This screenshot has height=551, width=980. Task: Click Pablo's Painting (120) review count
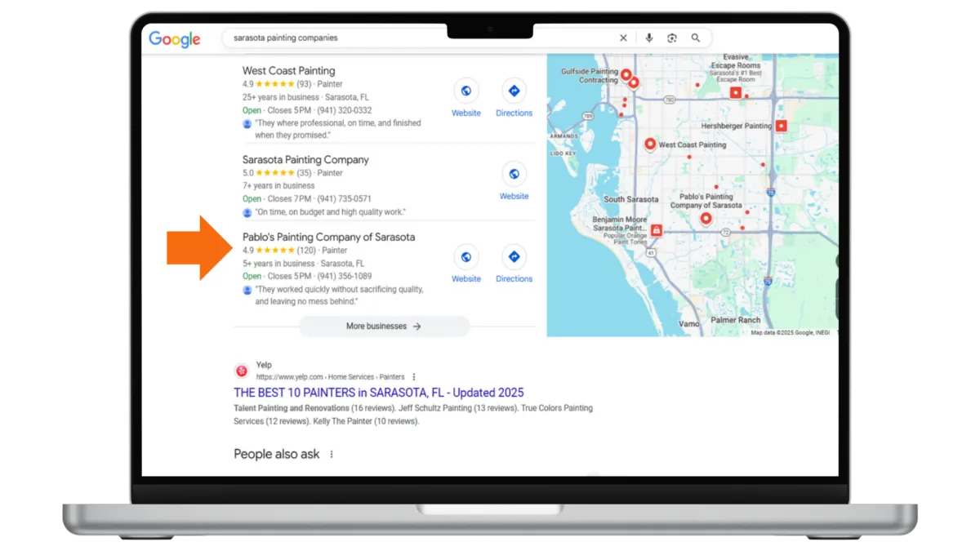[x=306, y=251]
